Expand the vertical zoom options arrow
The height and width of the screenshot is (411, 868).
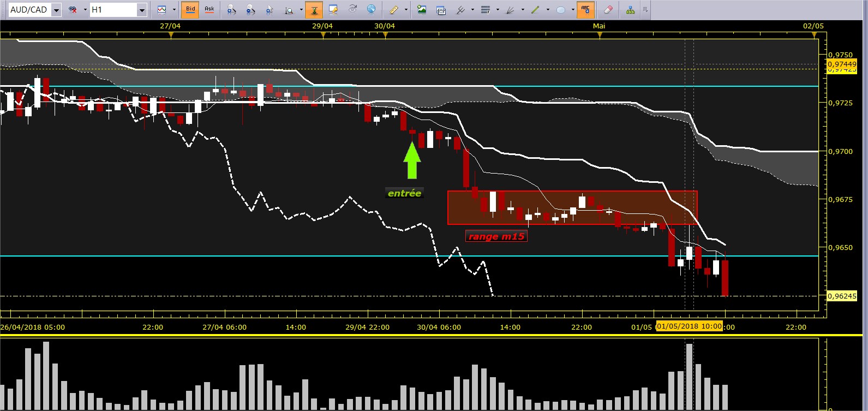pyautogui.click(x=301, y=10)
